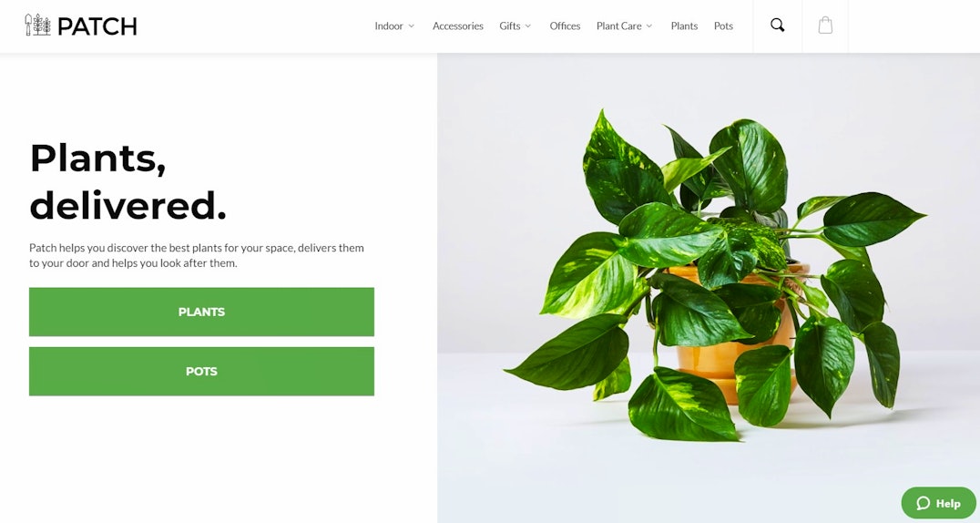This screenshot has width=980, height=523.
Task: Click the green PLANTS button
Action: pos(201,312)
